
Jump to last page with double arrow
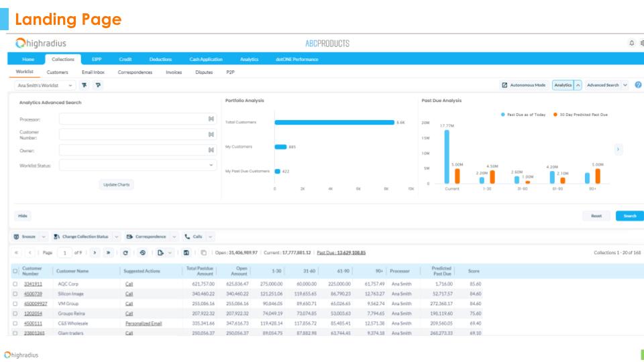pos(107,252)
